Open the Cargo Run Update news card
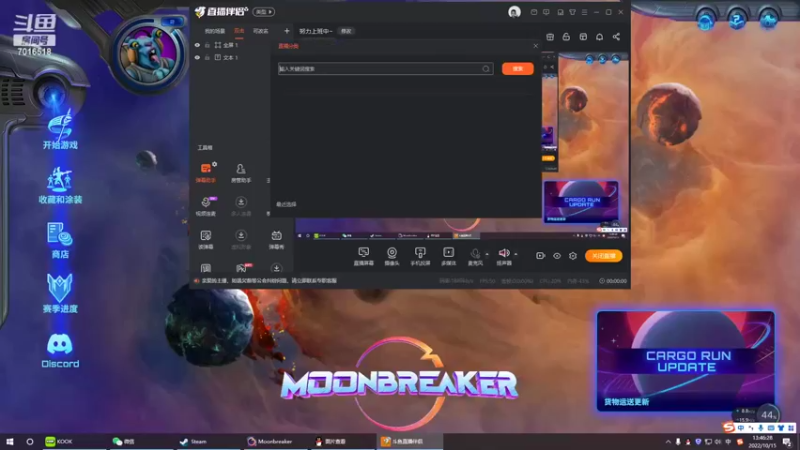 (x=686, y=361)
